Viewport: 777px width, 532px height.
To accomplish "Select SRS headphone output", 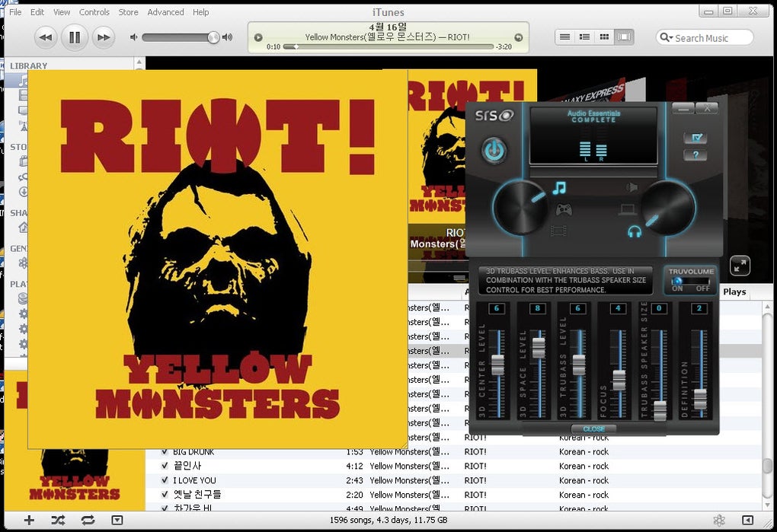I will tap(635, 231).
